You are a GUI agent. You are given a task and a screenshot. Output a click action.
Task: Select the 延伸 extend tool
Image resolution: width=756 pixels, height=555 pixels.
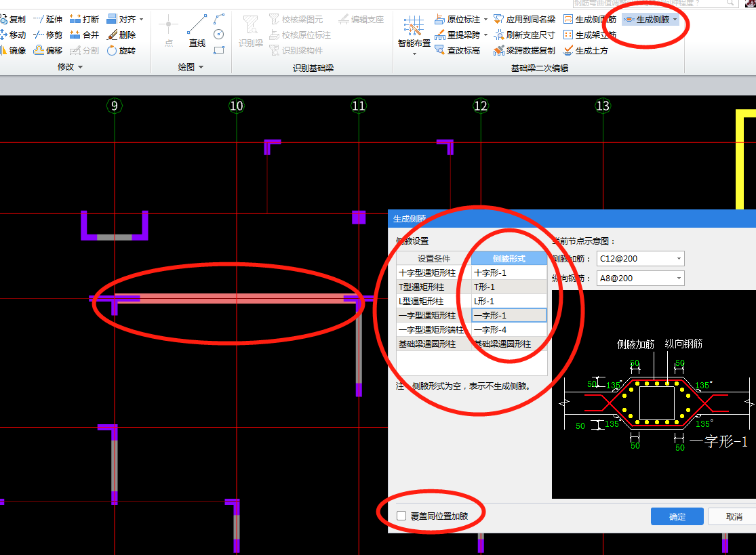(x=47, y=19)
